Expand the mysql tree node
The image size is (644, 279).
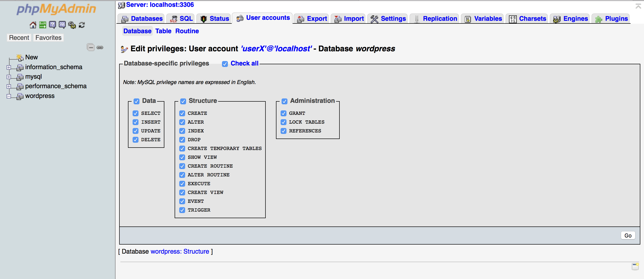pyautogui.click(x=9, y=77)
